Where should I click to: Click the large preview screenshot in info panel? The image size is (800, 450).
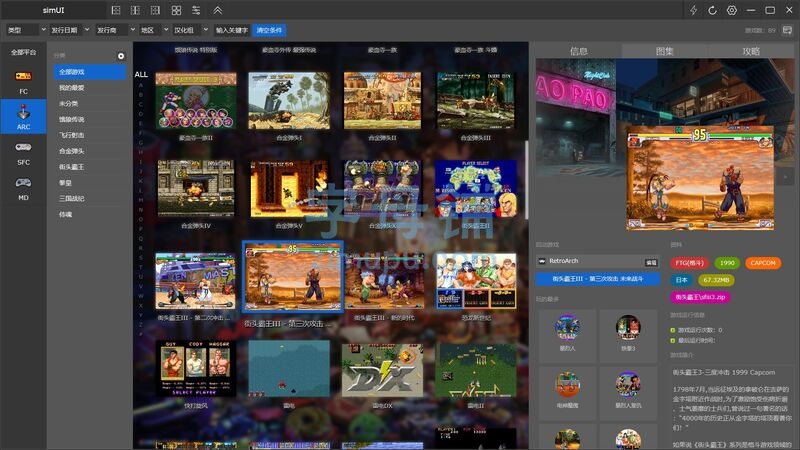(700, 178)
